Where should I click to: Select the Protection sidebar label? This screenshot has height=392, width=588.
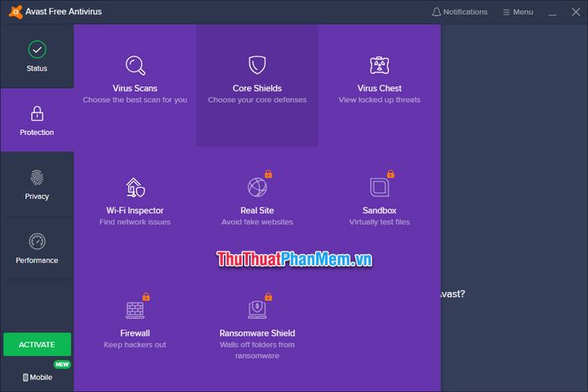(x=37, y=133)
